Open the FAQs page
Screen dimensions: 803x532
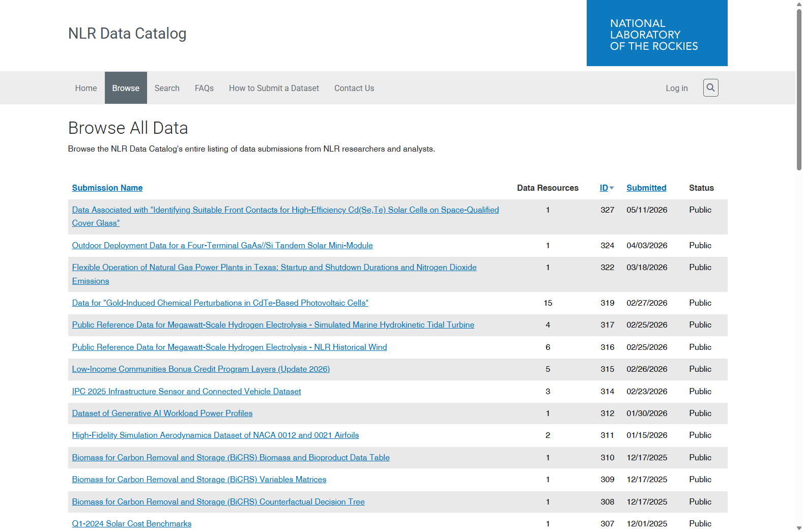click(204, 88)
